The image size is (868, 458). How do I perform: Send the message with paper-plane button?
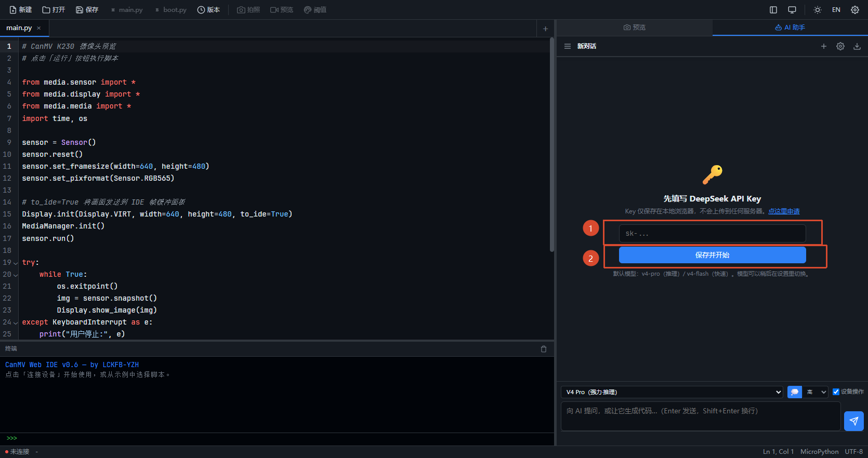pyautogui.click(x=854, y=421)
